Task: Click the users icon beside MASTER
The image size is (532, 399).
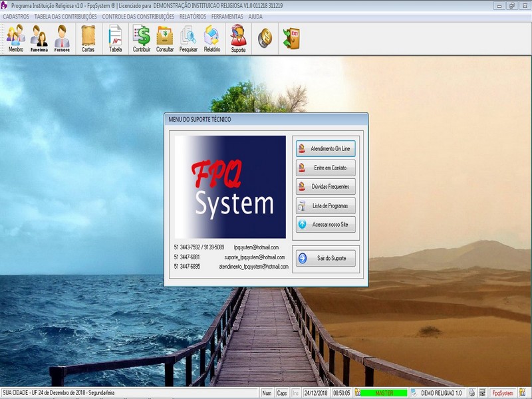Action: pos(357,392)
